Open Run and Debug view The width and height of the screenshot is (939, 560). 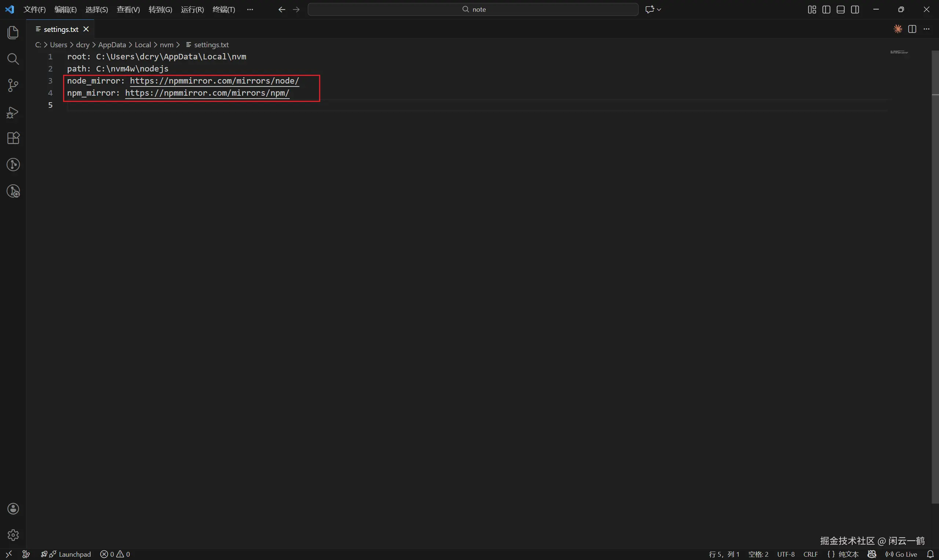click(x=13, y=113)
